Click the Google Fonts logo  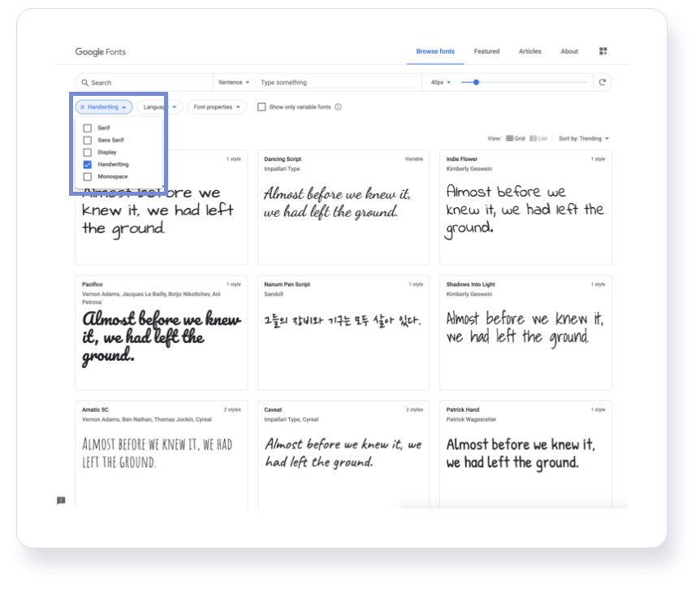pos(101,52)
